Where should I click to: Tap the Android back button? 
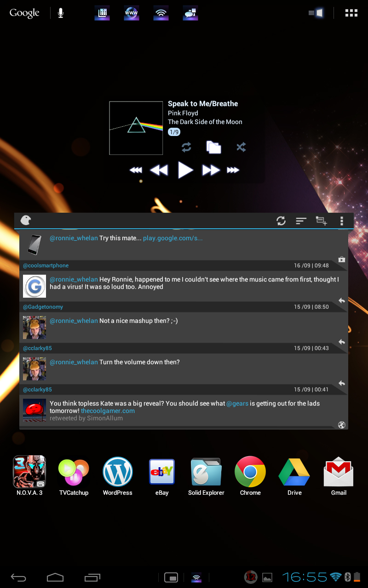18,577
